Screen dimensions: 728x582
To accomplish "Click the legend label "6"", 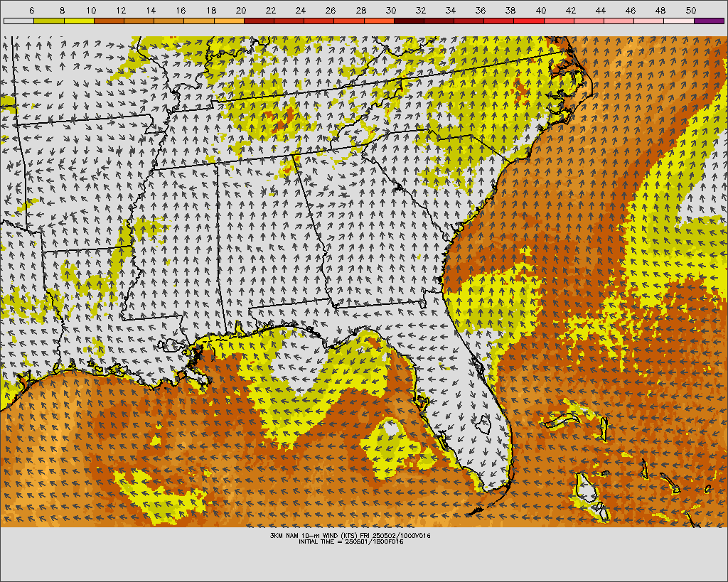I will point(31,10).
